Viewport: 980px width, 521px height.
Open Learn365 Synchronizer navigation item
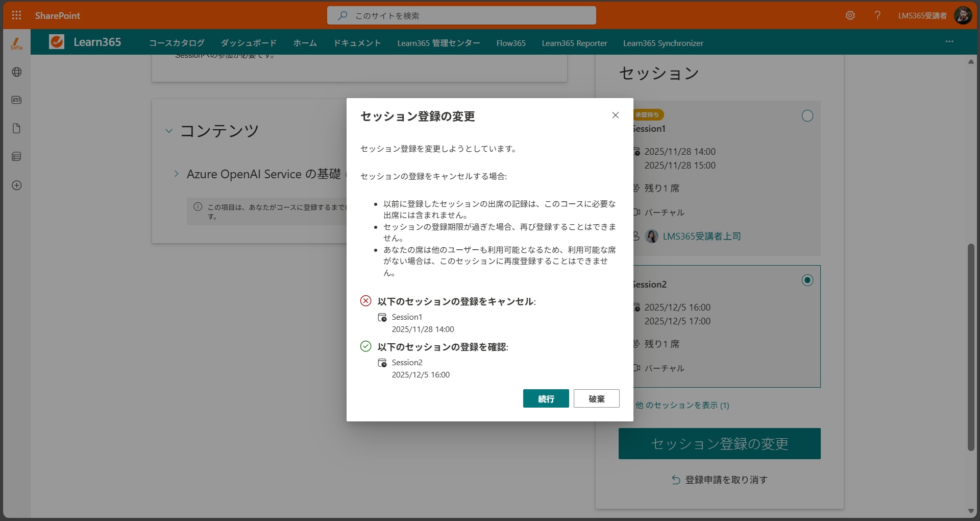point(663,43)
